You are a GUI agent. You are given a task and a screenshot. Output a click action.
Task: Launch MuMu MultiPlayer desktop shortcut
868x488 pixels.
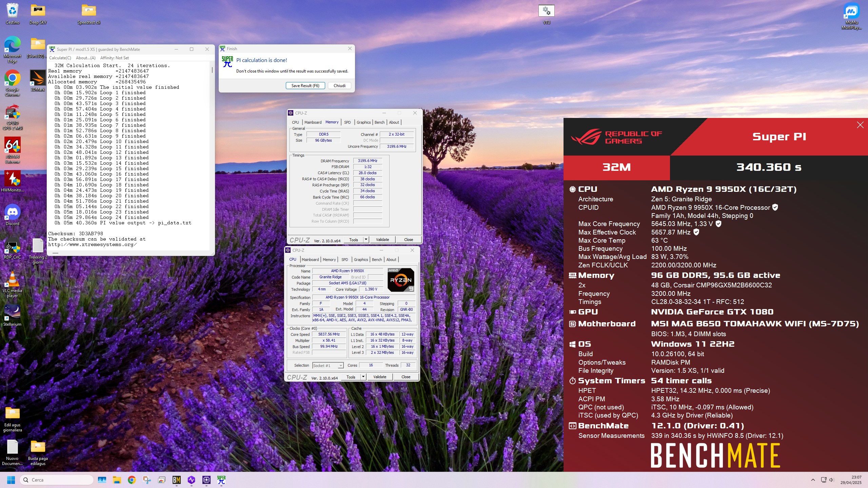coord(851,16)
